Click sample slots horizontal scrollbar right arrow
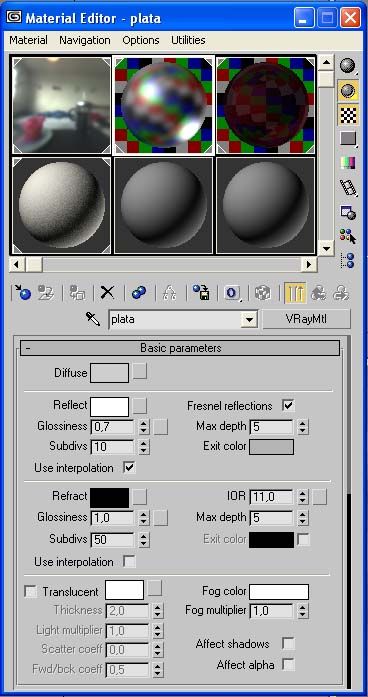This screenshot has width=368, height=697. click(309, 265)
